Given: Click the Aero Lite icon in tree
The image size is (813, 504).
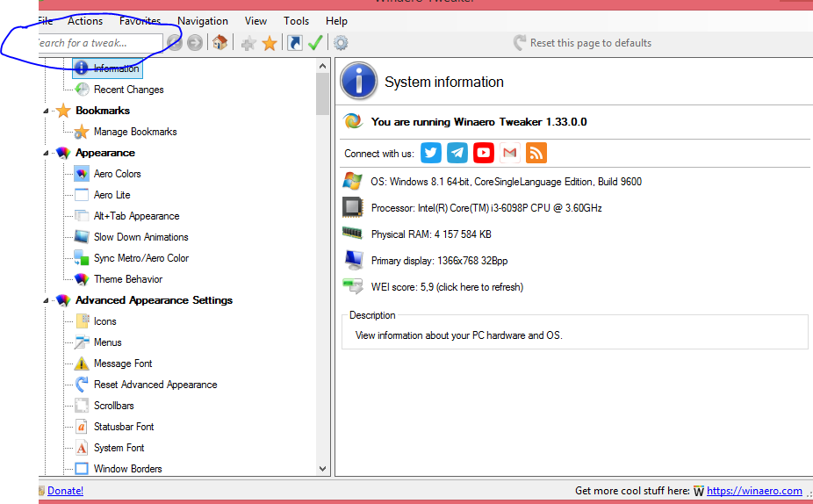Looking at the screenshot, I should [x=82, y=195].
